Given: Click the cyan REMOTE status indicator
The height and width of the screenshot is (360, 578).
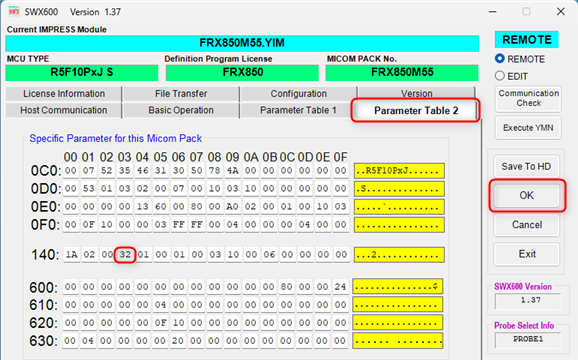Looking at the screenshot, I should coord(527,40).
